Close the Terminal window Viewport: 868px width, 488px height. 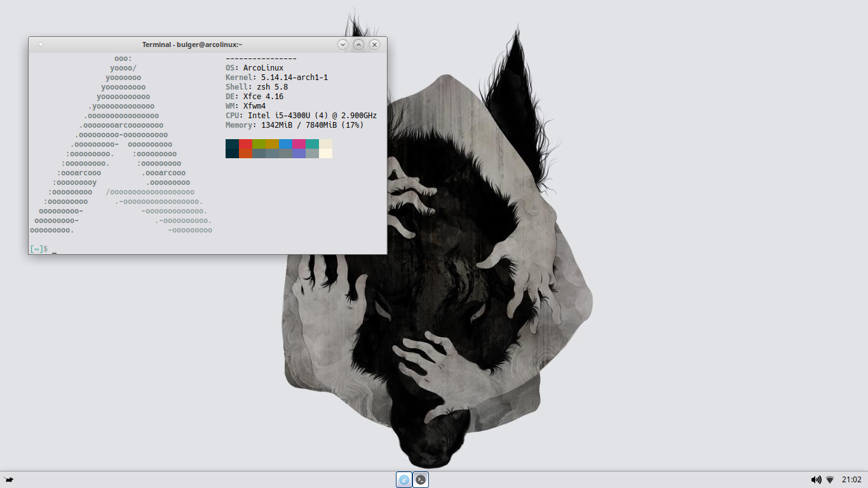tap(375, 44)
